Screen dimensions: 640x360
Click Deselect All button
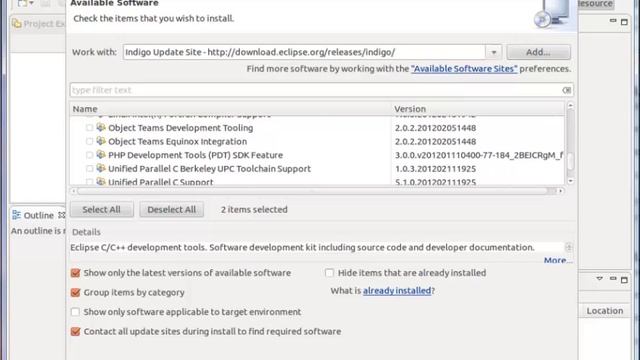point(171,209)
